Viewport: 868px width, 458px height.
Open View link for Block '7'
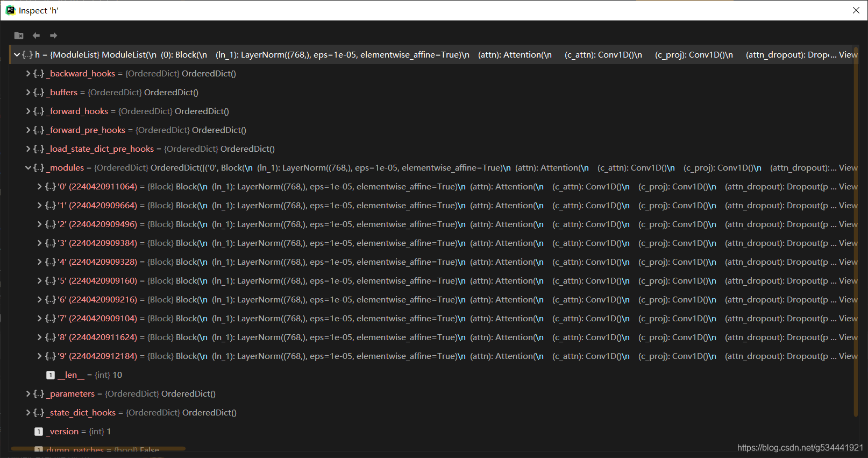[x=848, y=319]
